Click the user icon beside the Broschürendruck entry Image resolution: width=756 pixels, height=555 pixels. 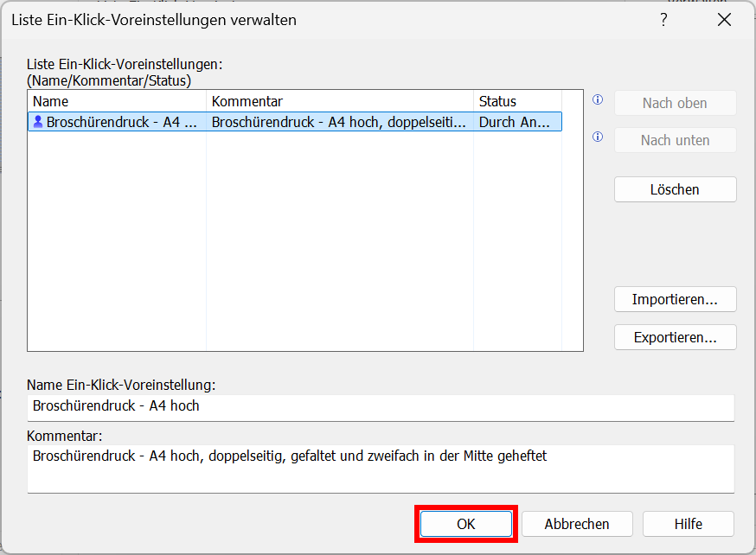click(37, 122)
